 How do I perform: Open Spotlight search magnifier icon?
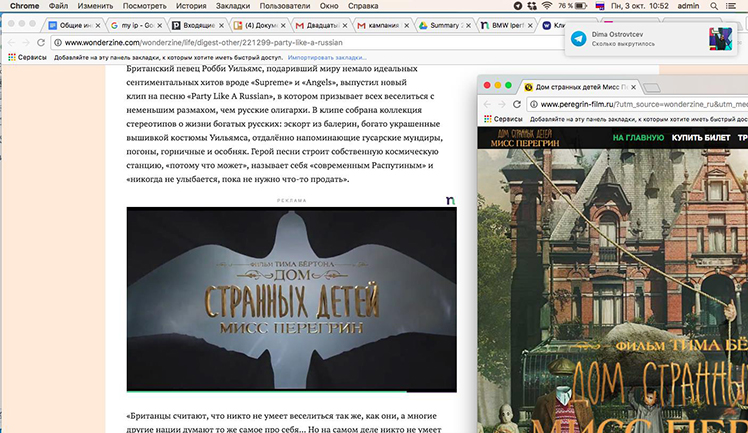[714, 6]
